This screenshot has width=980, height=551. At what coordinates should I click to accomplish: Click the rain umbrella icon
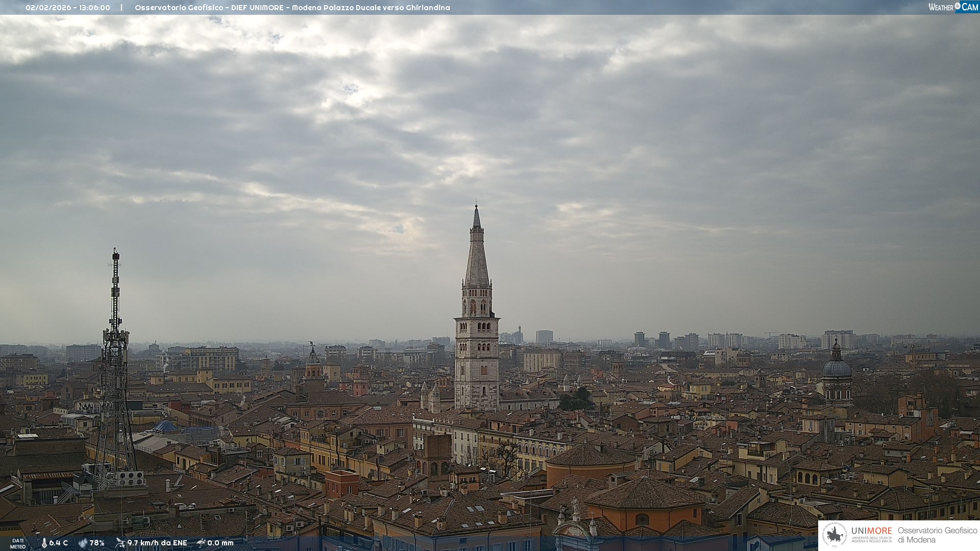201,543
